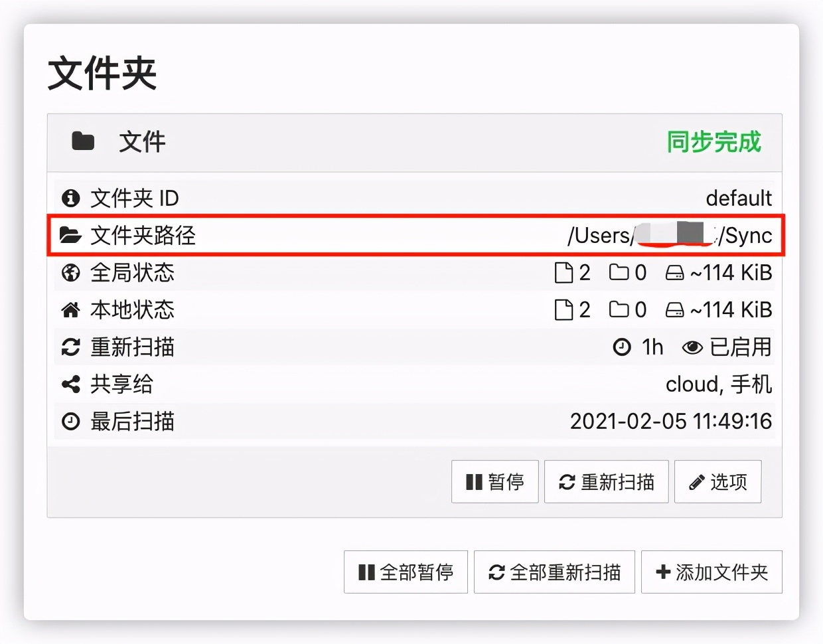Click 暂停 to pause the folder
The image size is (823, 644).
(495, 481)
